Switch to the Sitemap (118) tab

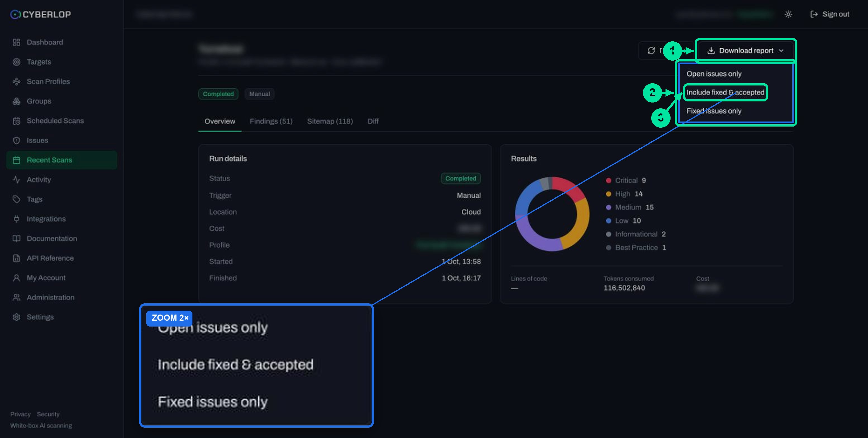(330, 121)
